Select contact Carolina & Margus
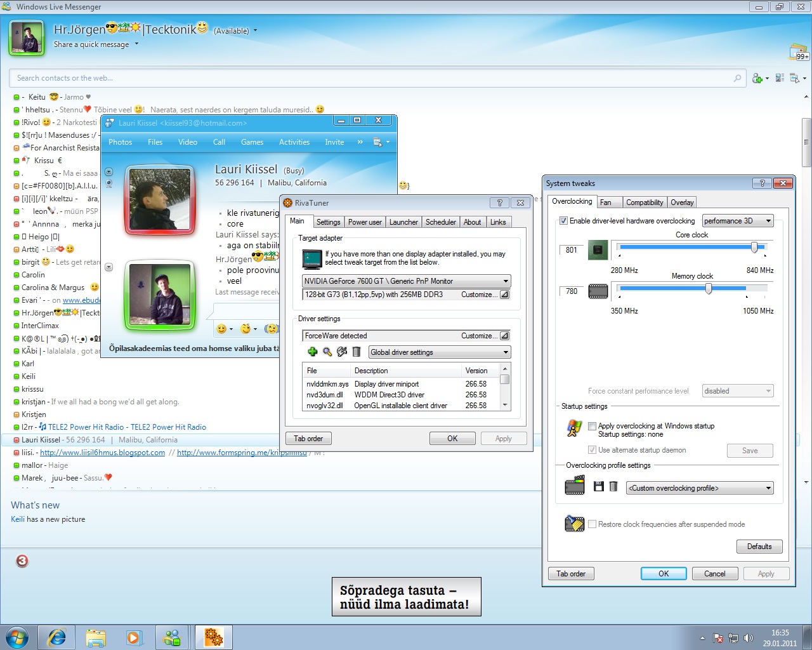812x650 pixels. tap(53, 288)
